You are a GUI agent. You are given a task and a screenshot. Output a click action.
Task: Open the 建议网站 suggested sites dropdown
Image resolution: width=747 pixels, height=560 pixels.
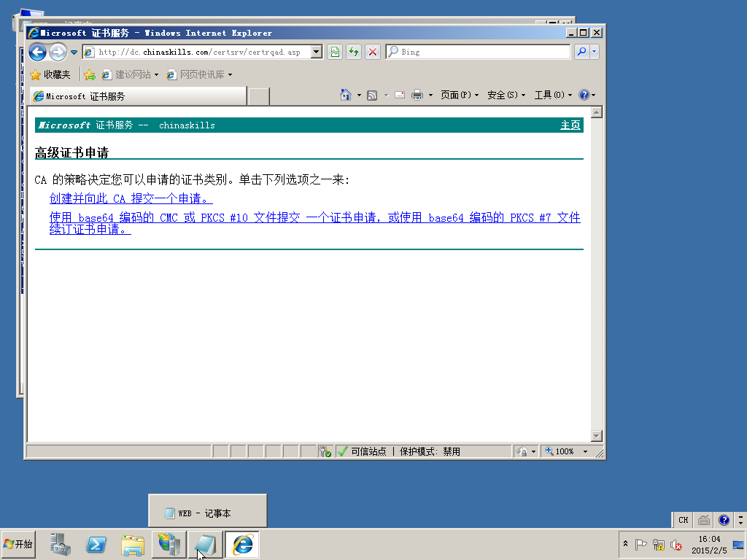tap(130, 75)
